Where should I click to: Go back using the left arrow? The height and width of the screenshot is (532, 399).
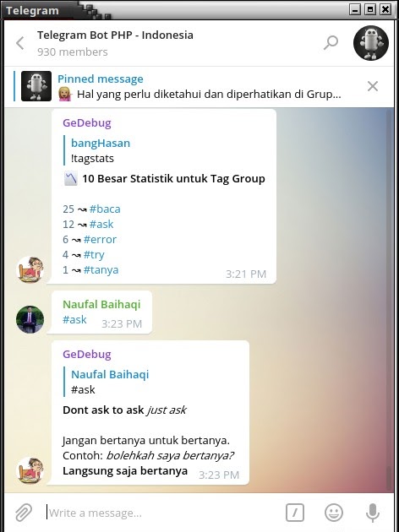20,43
